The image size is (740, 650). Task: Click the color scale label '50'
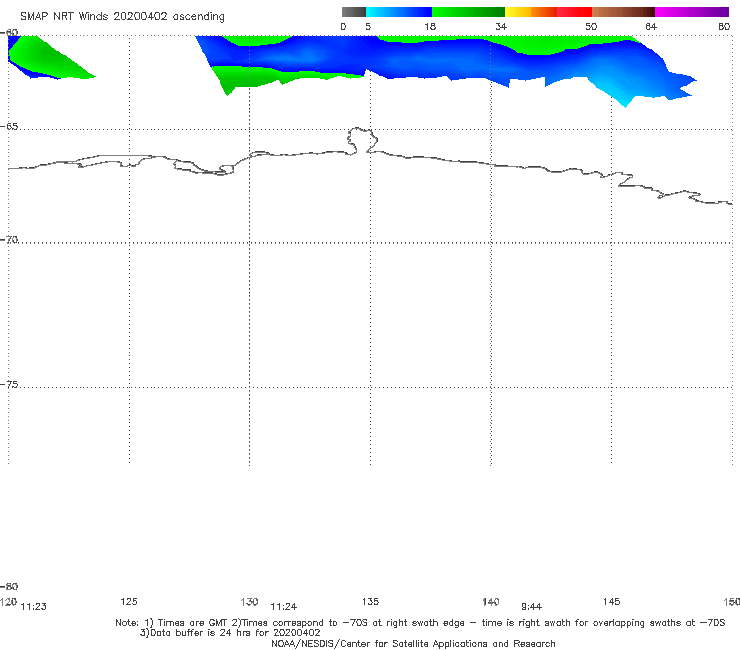point(591,26)
